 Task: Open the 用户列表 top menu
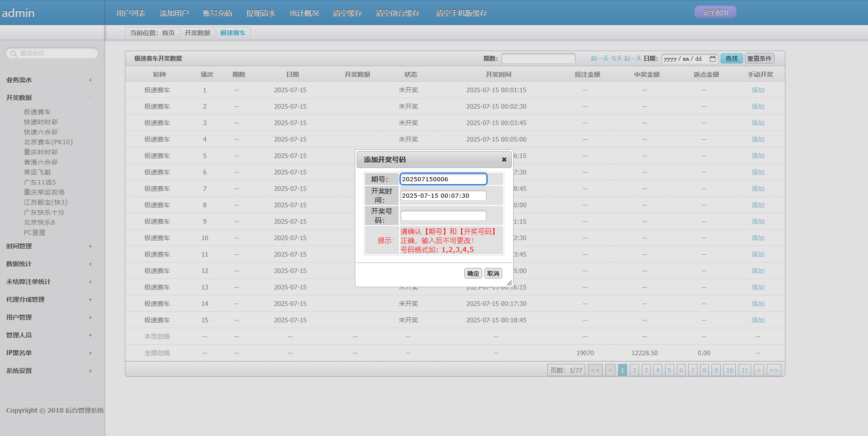[131, 13]
